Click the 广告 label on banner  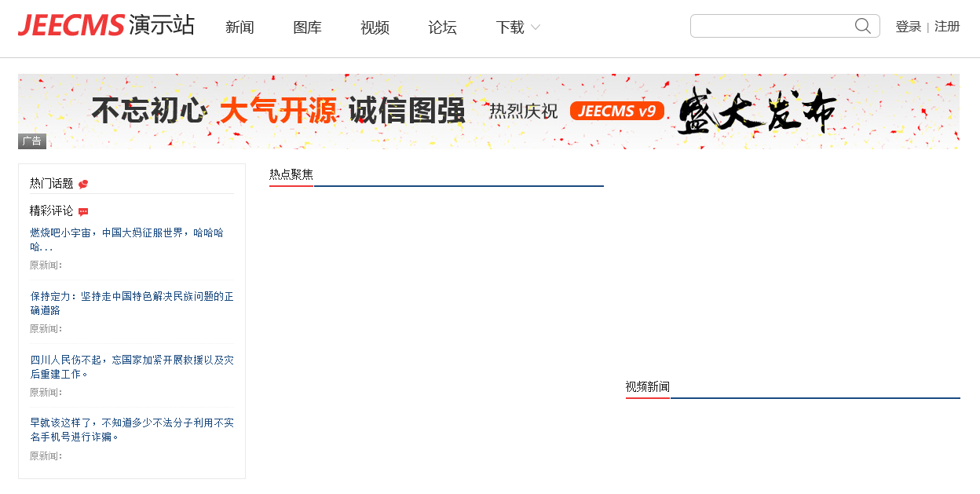pos(32,141)
